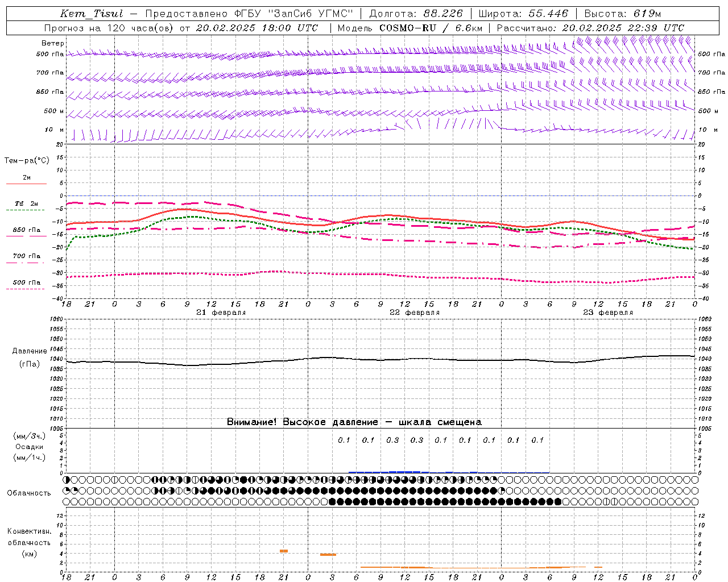Viewport: 728px width, 582px height.
Task: Click the "(гПа)" unit label under Давление
Action: [30, 364]
